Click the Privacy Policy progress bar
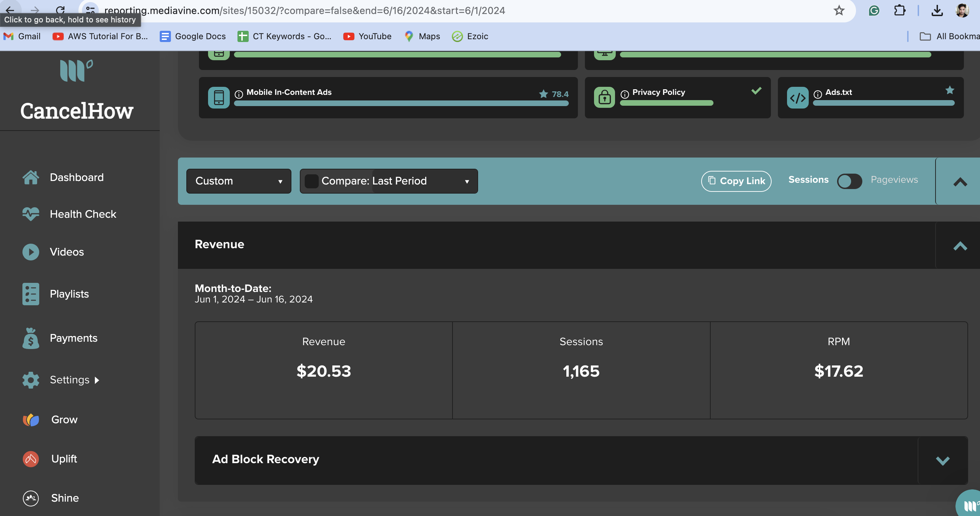The image size is (980, 516). pyautogui.click(x=666, y=103)
